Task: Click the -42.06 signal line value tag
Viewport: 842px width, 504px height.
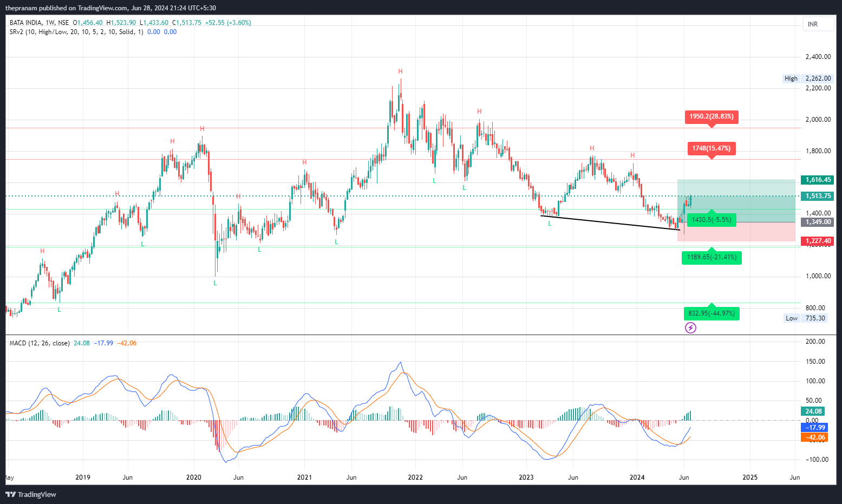Action: tap(814, 437)
